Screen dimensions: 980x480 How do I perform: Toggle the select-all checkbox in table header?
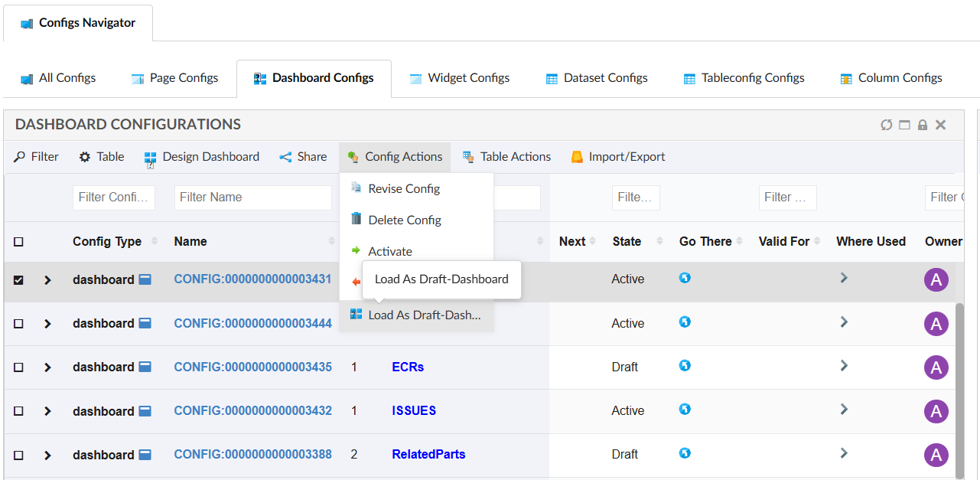[19, 242]
